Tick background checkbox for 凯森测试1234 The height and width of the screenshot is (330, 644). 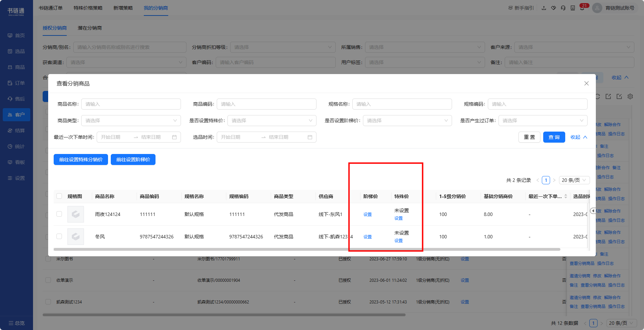tap(48, 302)
